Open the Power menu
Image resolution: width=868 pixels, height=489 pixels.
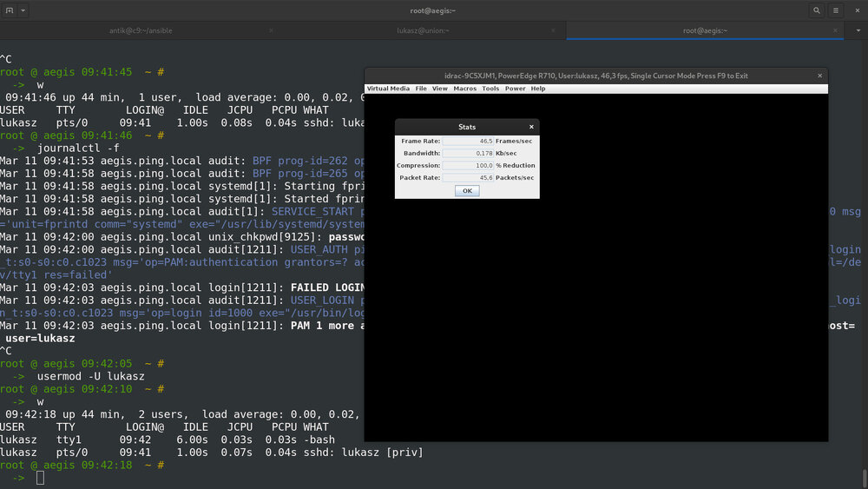515,89
